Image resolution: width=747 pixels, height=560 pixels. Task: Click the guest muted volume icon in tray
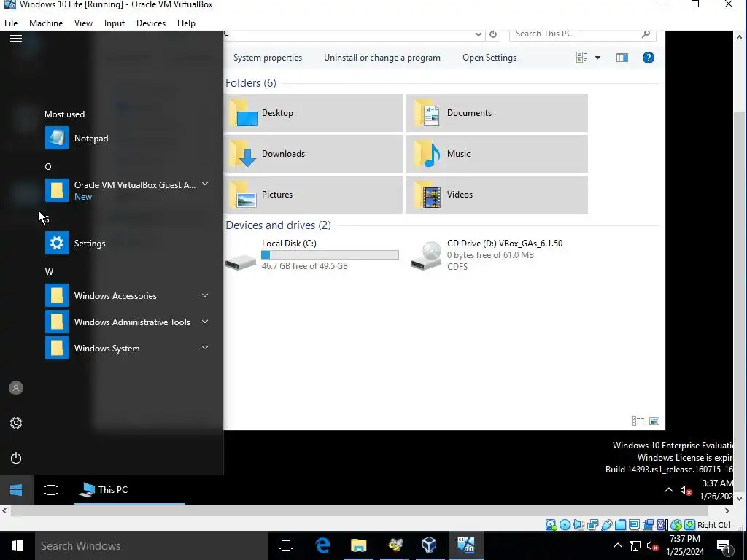[x=686, y=491]
